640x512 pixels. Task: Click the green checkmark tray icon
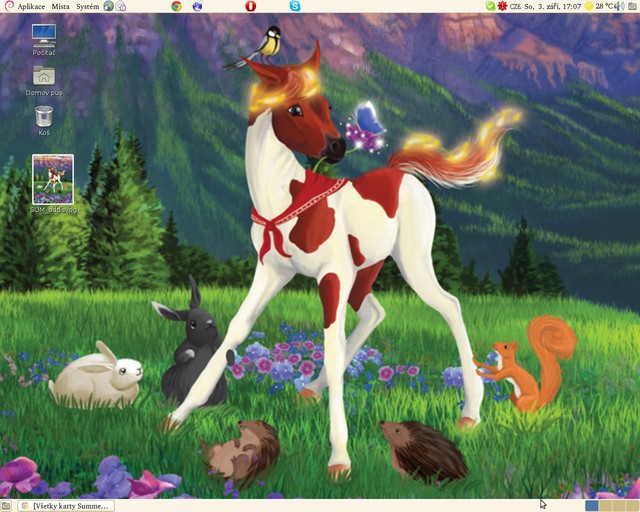click(x=490, y=6)
